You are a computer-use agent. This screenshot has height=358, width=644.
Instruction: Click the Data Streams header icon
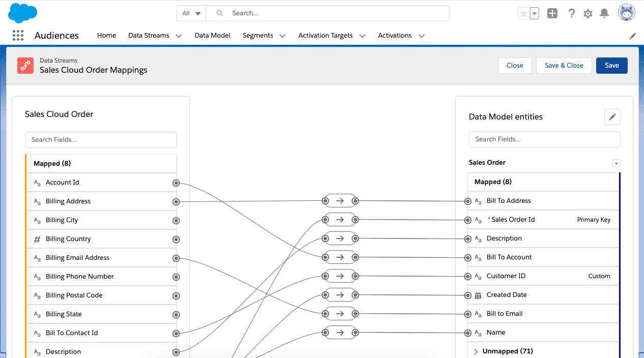(x=25, y=66)
